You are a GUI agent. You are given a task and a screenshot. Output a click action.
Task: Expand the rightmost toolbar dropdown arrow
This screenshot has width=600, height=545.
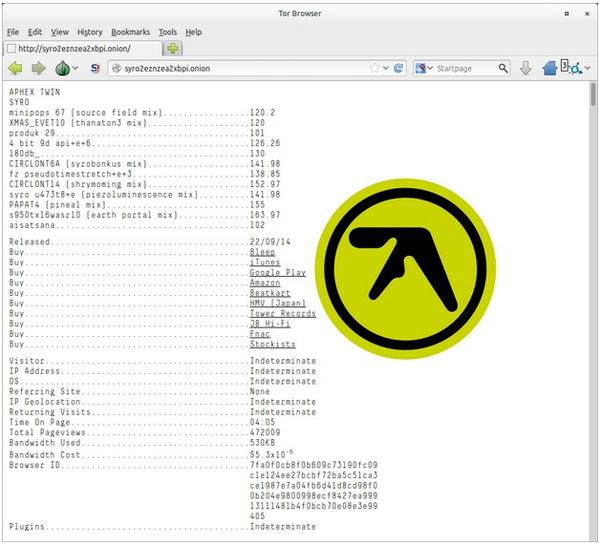[x=587, y=68]
